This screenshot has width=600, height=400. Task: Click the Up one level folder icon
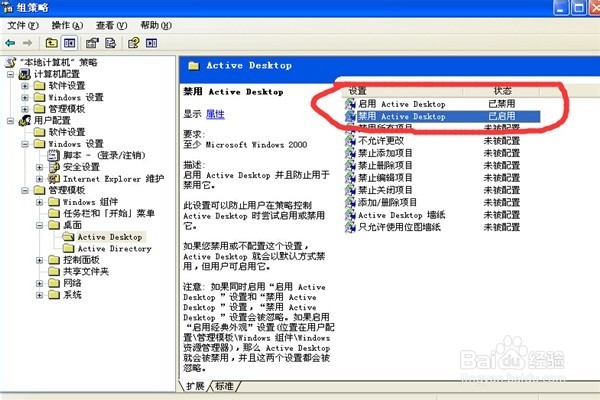tap(51, 43)
